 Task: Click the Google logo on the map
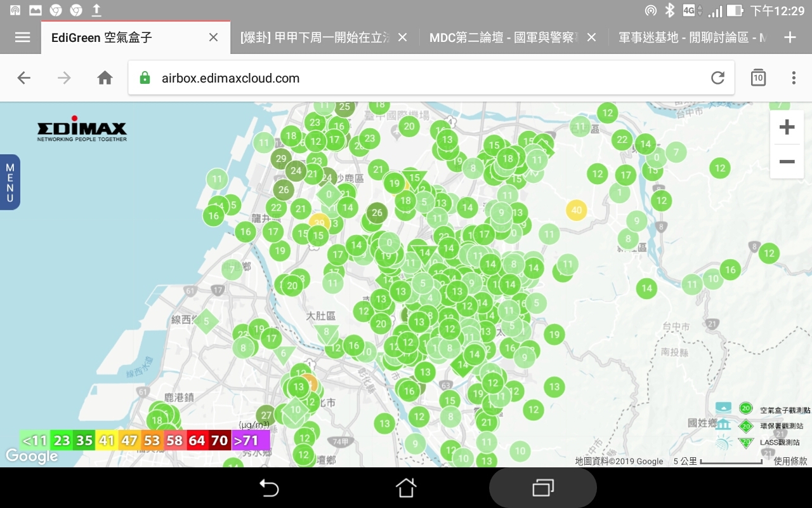coord(32,456)
